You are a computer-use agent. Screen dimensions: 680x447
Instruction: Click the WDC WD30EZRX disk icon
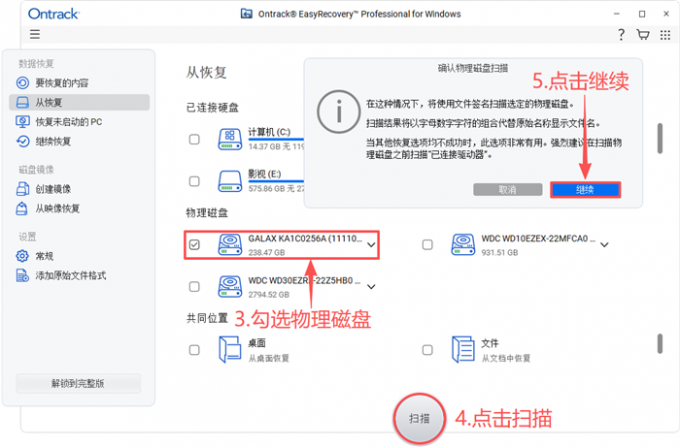coord(229,287)
